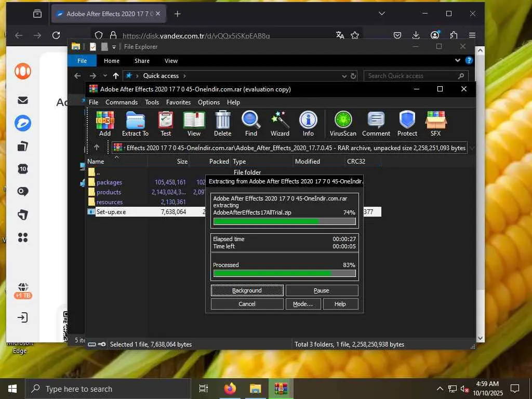
Task: Click Type here to search box
Action: tap(109, 389)
